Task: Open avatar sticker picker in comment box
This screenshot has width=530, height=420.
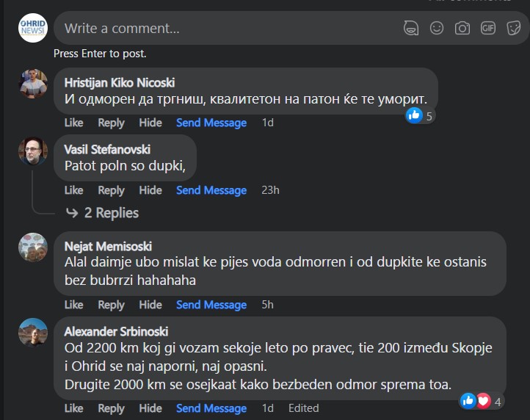Action: pyautogui.click(x=411, y=28)
